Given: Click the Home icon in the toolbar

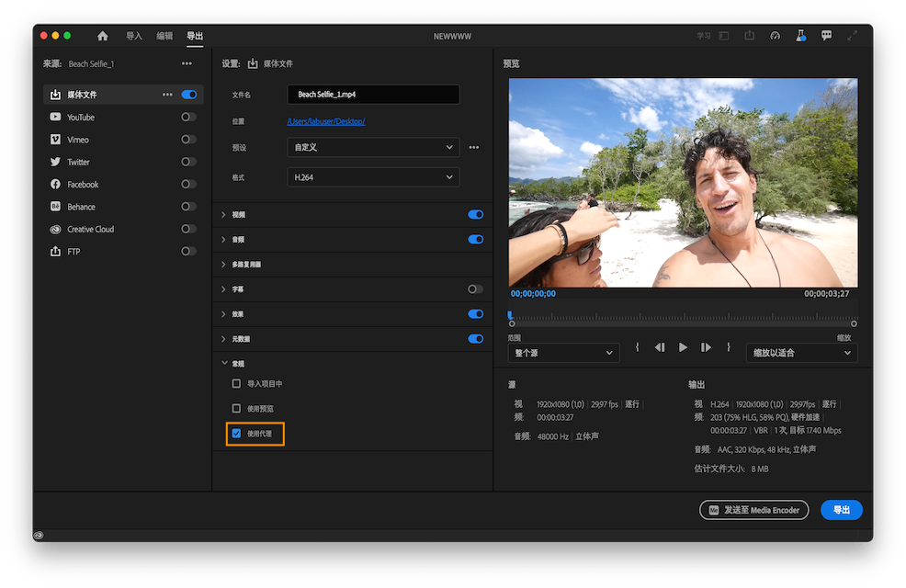Looking at the screenshot, I should 101,36.
